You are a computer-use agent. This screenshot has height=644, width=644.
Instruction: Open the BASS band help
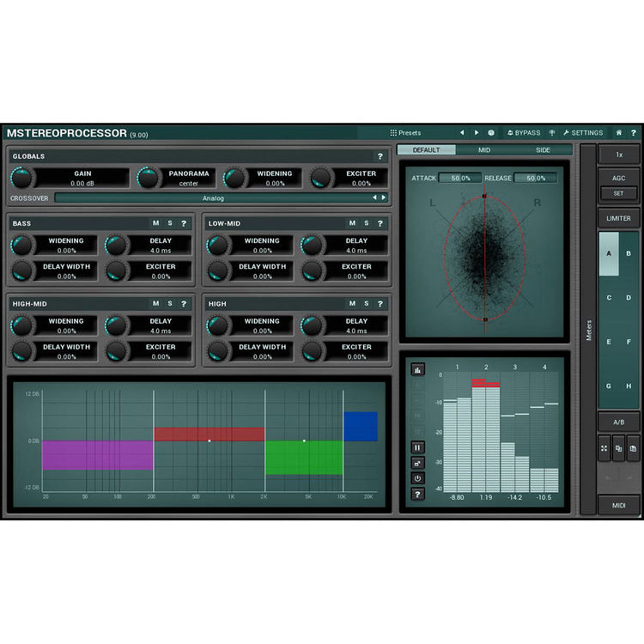184,223
